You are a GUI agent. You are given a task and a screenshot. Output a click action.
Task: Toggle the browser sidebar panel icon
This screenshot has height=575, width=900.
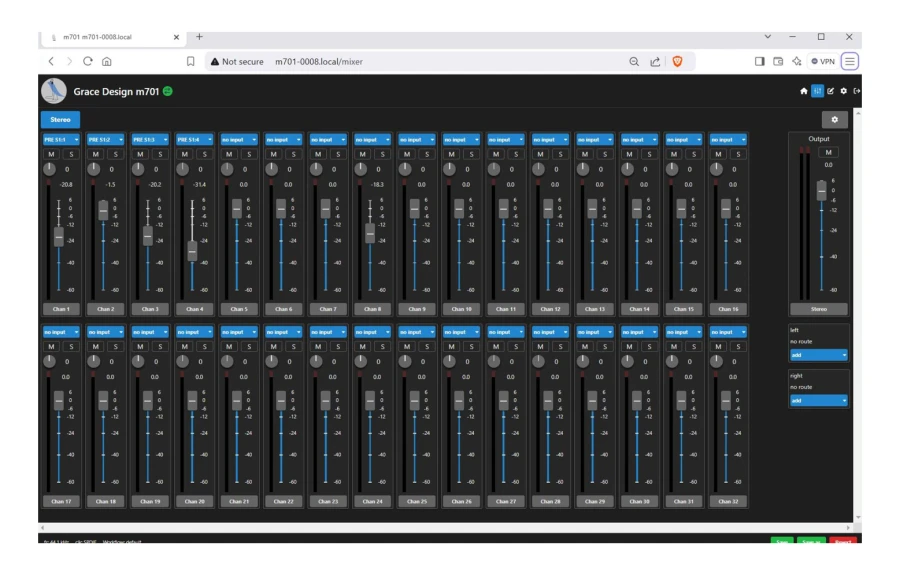click(x=759, y=61)
